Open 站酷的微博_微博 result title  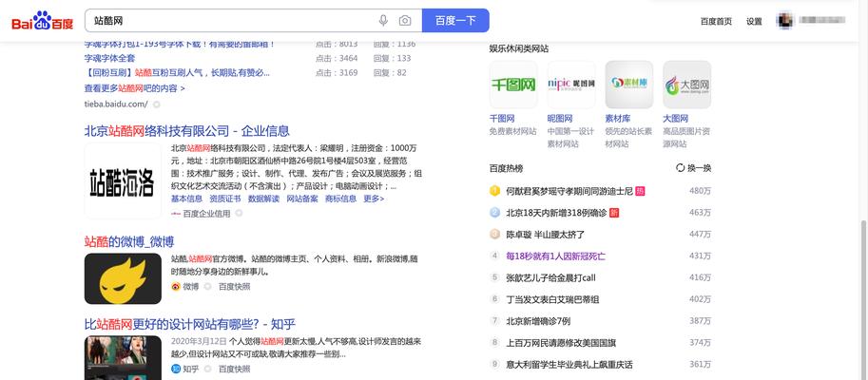tap(129, 241)
